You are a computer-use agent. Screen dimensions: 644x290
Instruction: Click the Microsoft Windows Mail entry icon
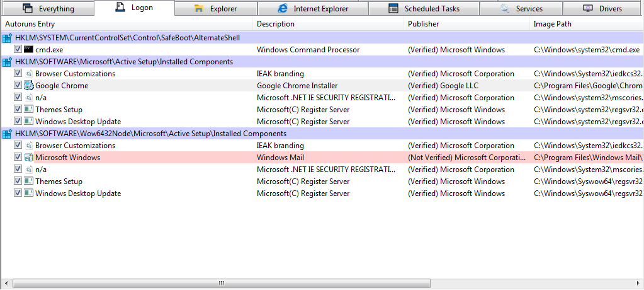pos(28,157)
